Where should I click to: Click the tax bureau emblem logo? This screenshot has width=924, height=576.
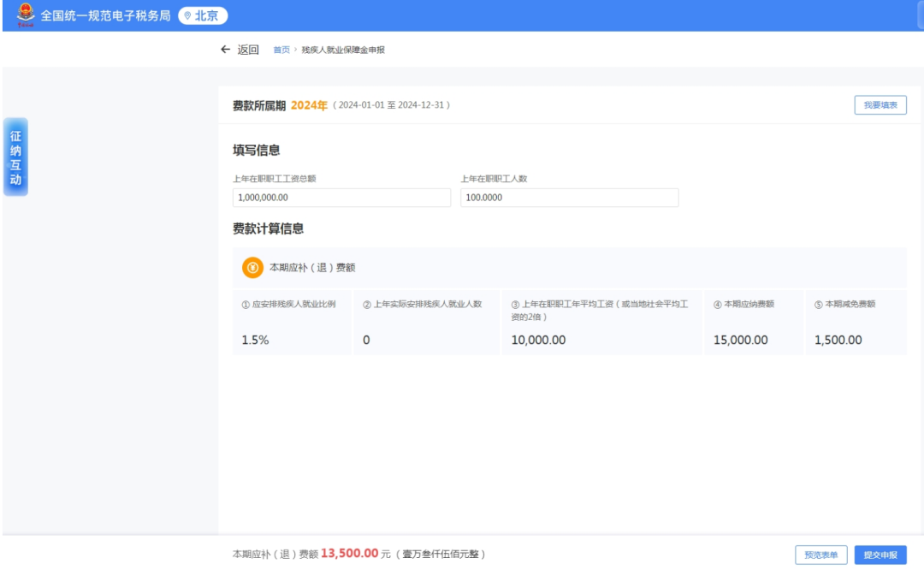click(x=26, y=15)
